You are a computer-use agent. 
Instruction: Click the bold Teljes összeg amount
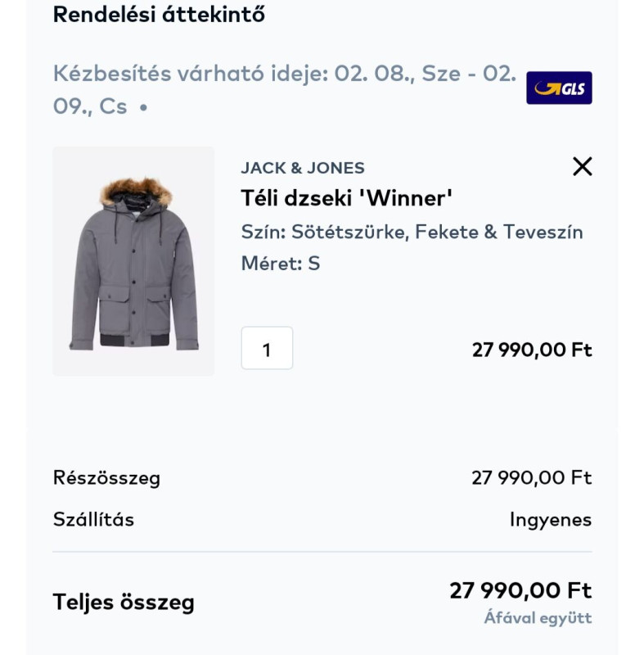[520, 590]
